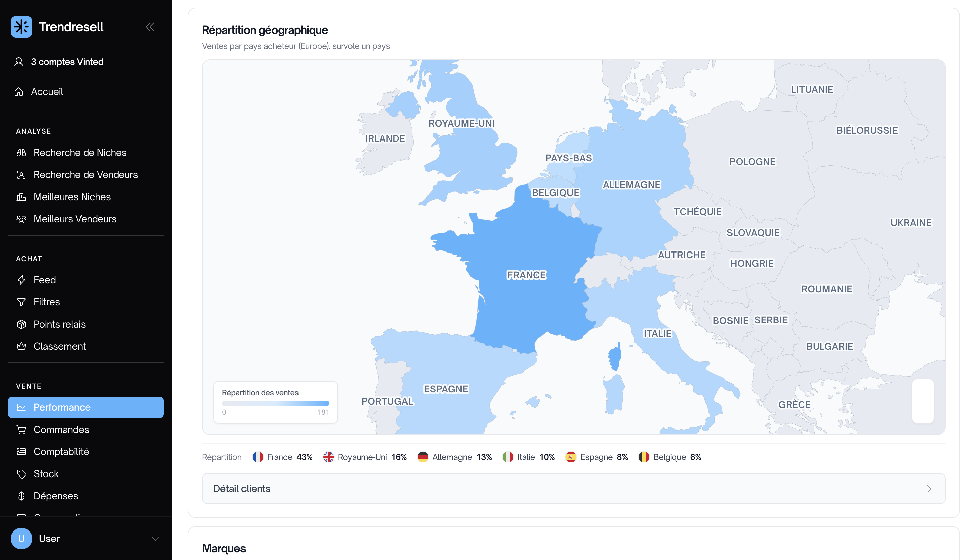Click the home icon next to Accueil
Image resolution: width=976 pixels, height=560 pixels.
[x=19, y=92]
